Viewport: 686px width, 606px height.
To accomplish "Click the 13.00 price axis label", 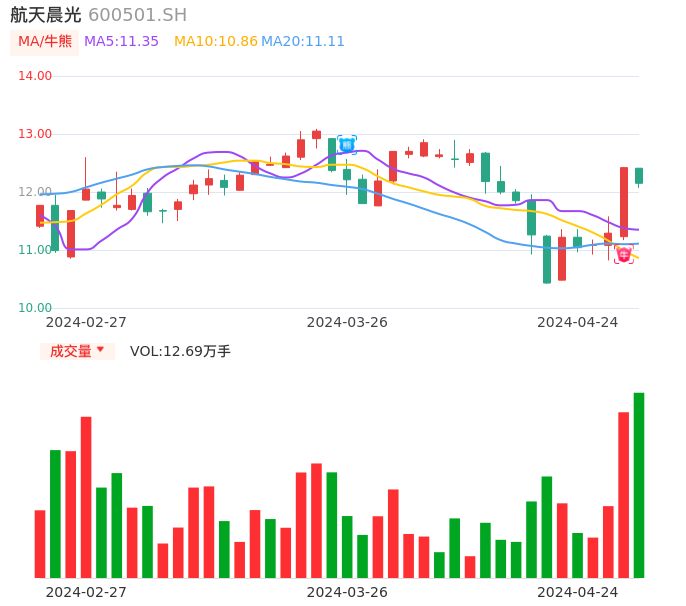I will (35, 134).
